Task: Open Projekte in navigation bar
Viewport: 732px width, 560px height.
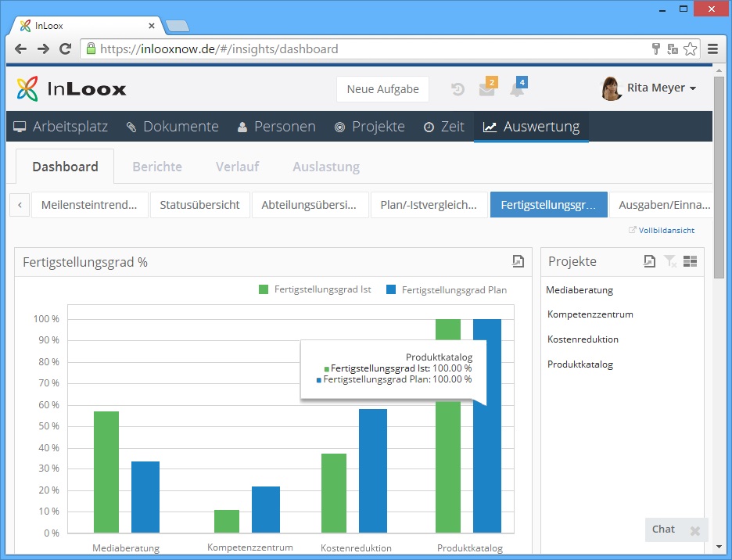Action: tap(369, 127)
